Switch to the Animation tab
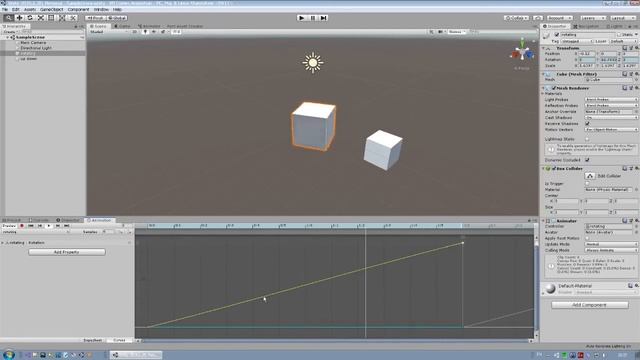This screenshot has width=640, height=360. pyautogui.click(x=99, y=220)
